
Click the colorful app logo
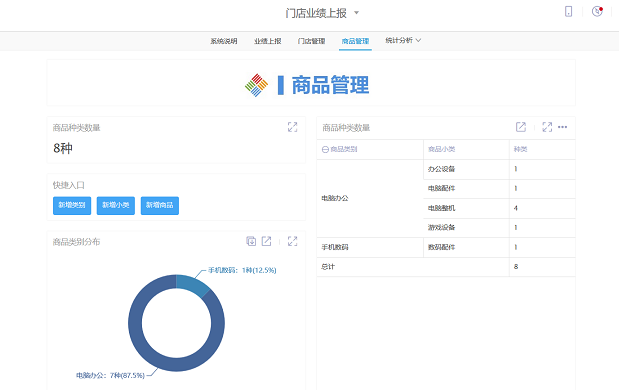click(256, 85)
